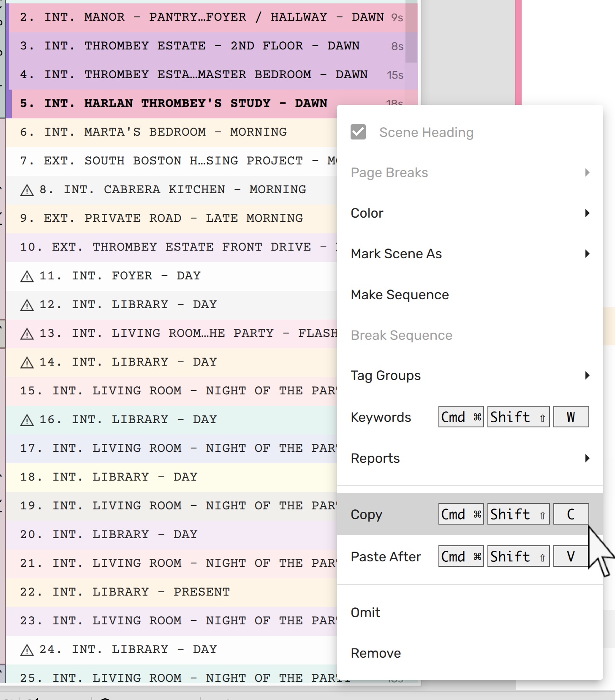Click warning triangle beside scene 24 Library

(27, 650)
